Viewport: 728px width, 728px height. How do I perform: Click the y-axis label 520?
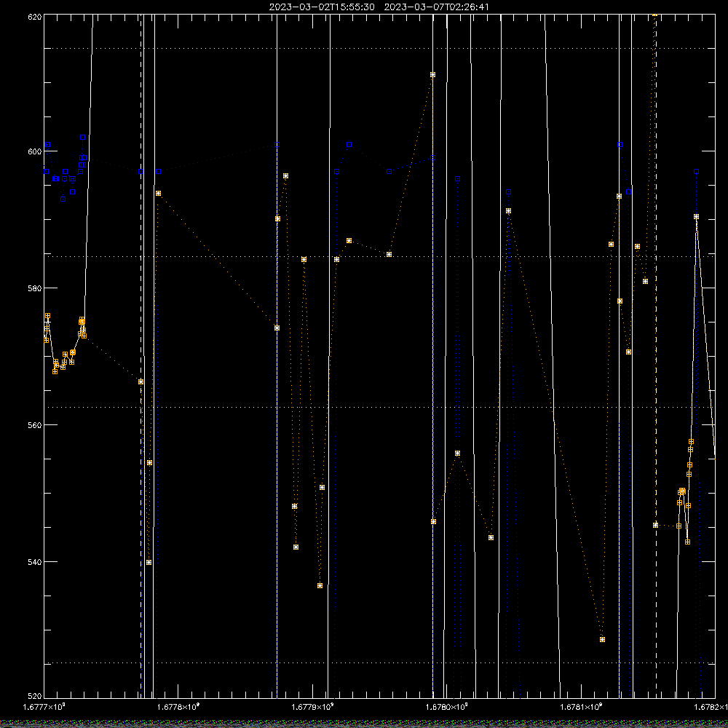[35, 696]
